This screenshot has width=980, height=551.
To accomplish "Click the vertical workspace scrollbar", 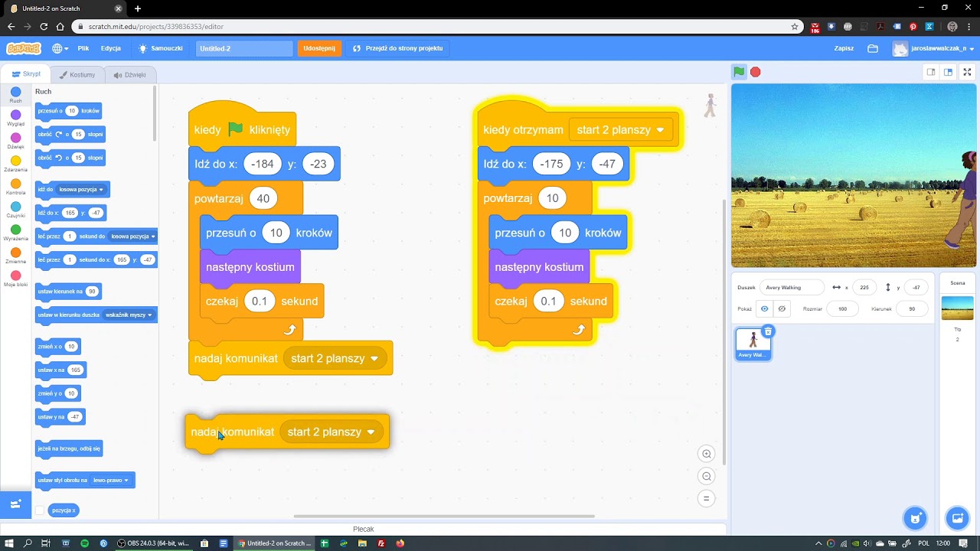I will tap(723, 331).
